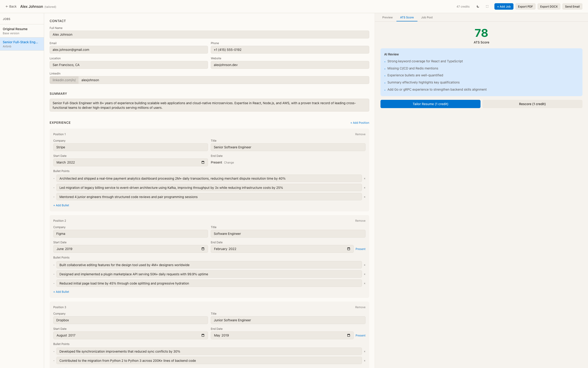Click the Missing CI/CD and Redis review note
The image size is (588, 368).
(x=413, y=68)
